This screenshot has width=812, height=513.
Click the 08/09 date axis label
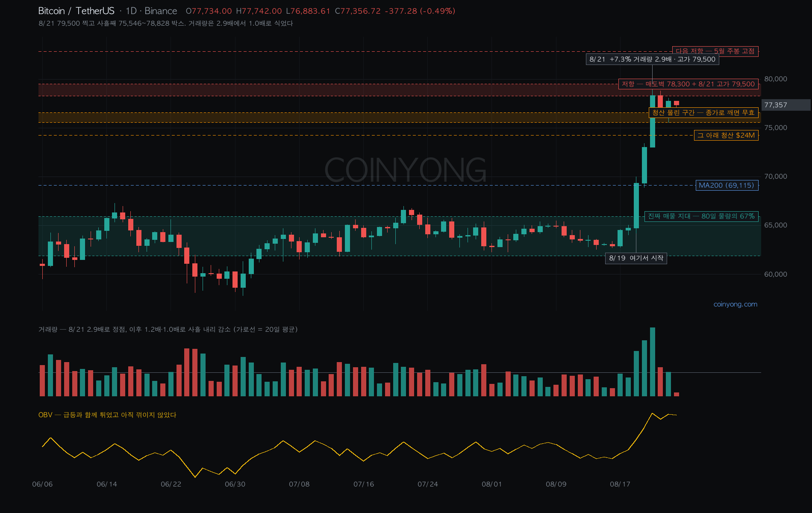click(x=556, y=484)
